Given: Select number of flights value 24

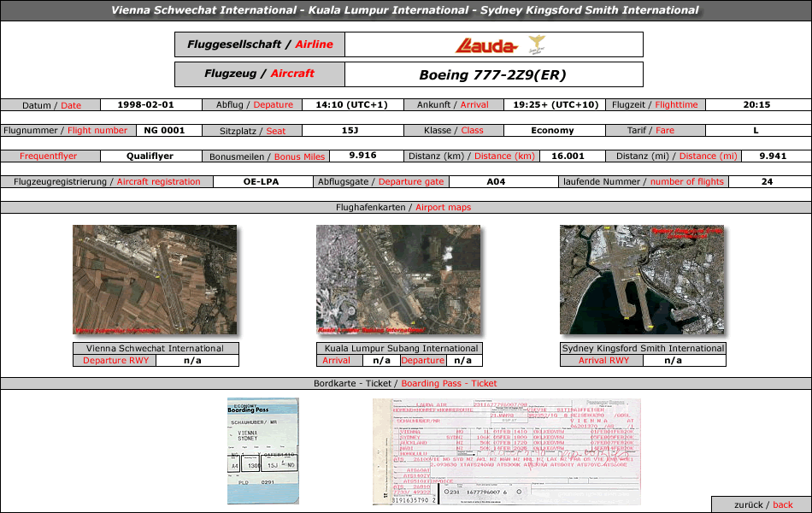Looking at the screenshot, I should (x=767, y=182).
